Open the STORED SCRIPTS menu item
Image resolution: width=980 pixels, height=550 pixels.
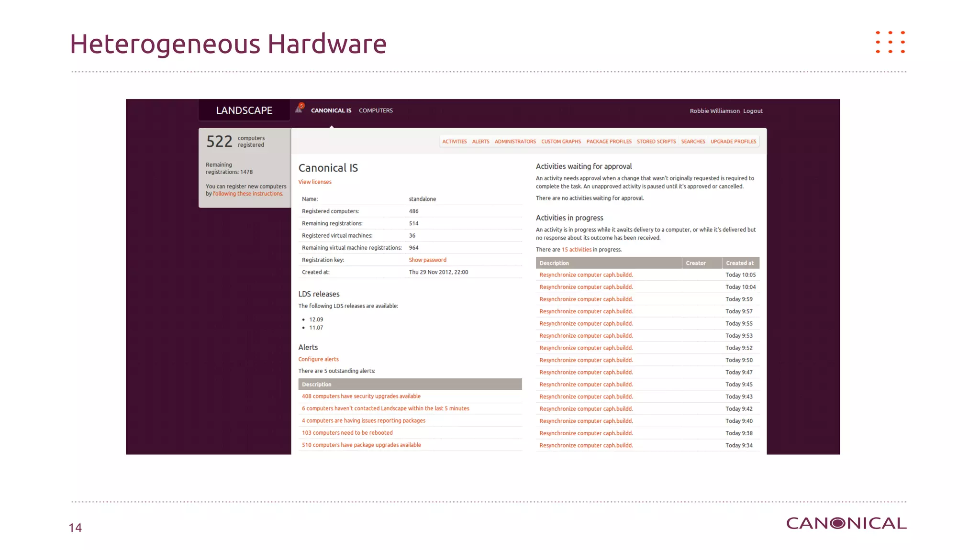656,142
